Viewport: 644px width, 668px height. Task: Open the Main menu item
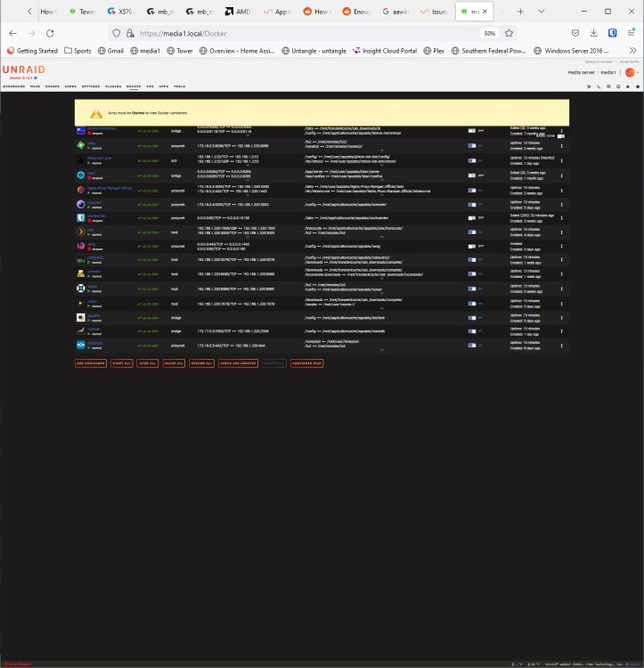(x=35, y=86)
